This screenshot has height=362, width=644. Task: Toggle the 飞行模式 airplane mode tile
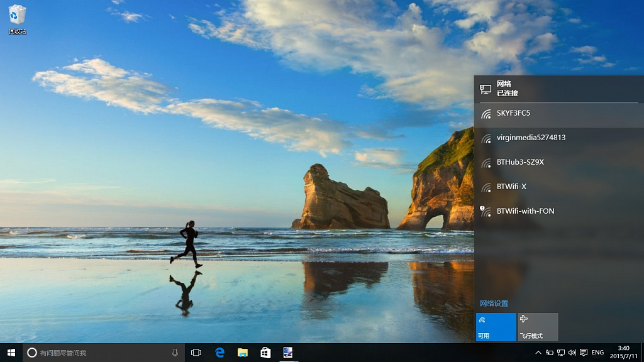click(538, 327)
